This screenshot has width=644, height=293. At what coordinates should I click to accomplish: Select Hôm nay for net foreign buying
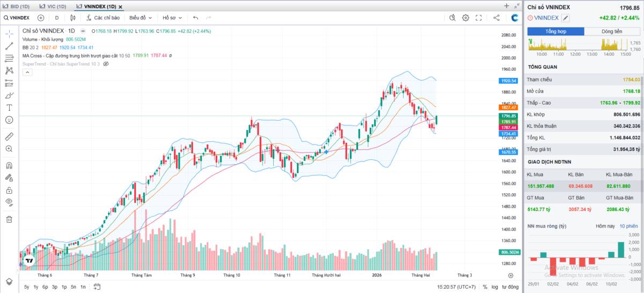coord(604,226)
